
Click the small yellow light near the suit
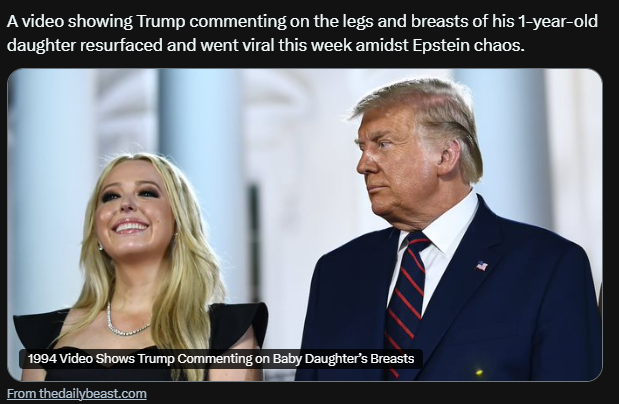coord(479,372)
